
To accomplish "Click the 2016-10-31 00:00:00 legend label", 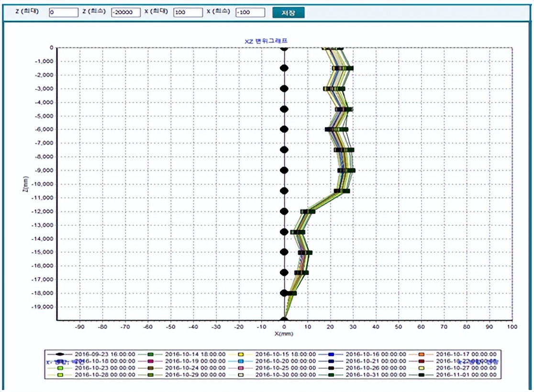I will tap(375, 376).
